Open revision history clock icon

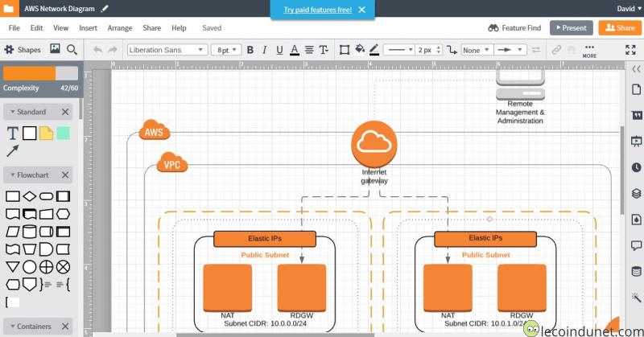tap(636, 167)
